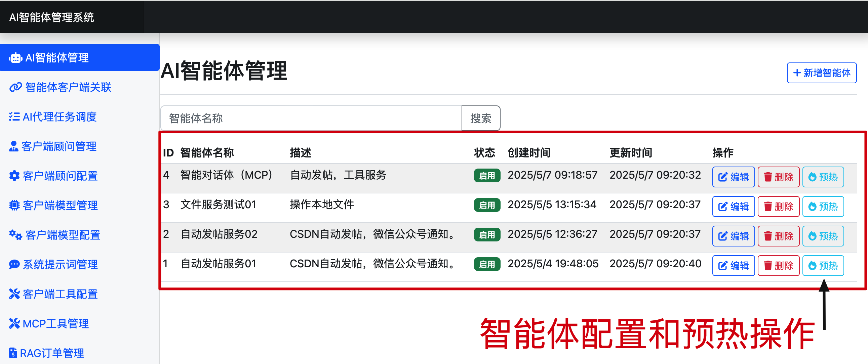Click the plus icon in 新增智能体 button
The width and height of the screenshot is (868, 364).
coord(797,73)
